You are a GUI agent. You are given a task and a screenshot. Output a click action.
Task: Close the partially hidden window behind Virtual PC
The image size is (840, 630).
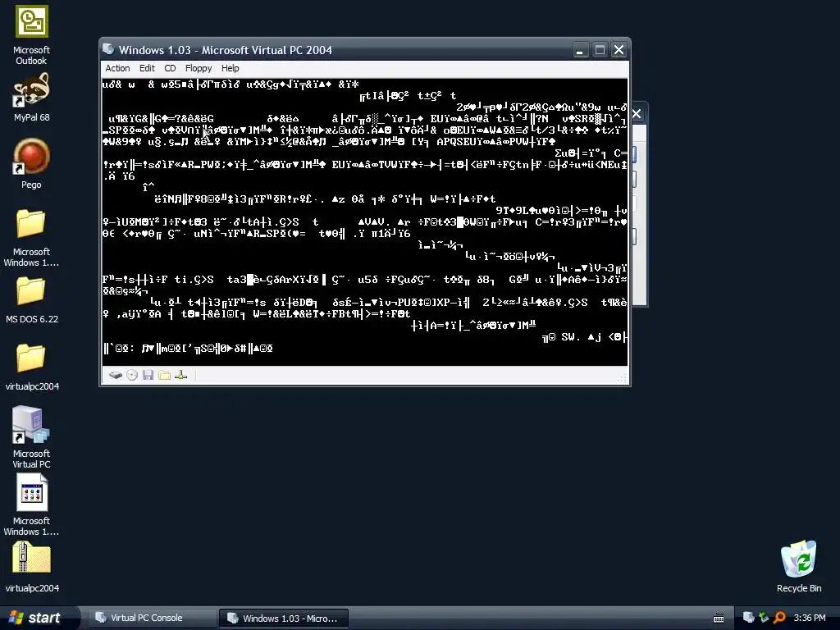pyautogui.click(x=637, y=113)
